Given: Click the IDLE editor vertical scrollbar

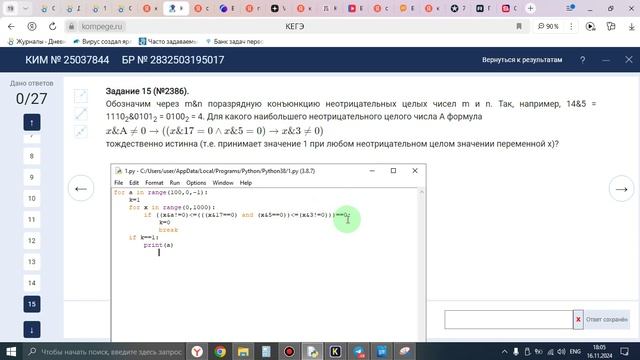Looking at the screenshot, I should (422, 265).
